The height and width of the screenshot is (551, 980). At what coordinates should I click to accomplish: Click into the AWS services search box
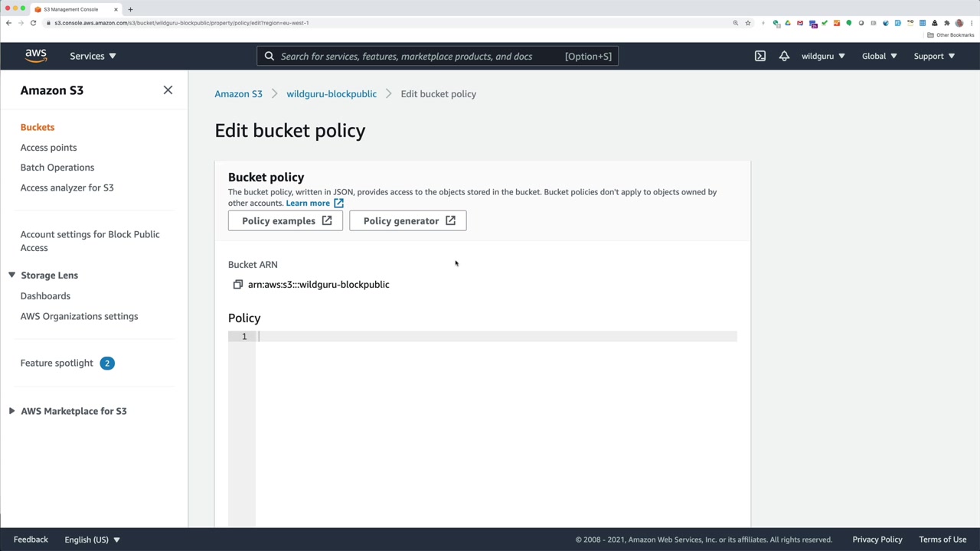(x=437, y=56)
